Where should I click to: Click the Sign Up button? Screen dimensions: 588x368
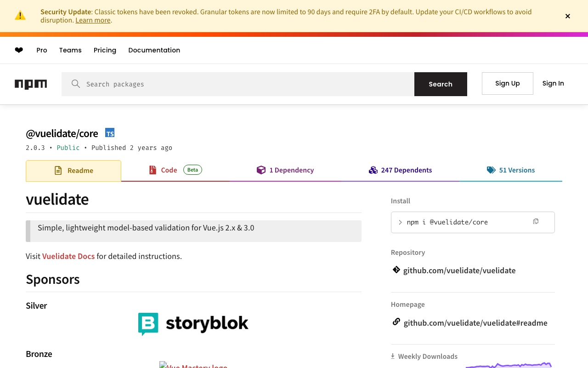click(507, 83)
